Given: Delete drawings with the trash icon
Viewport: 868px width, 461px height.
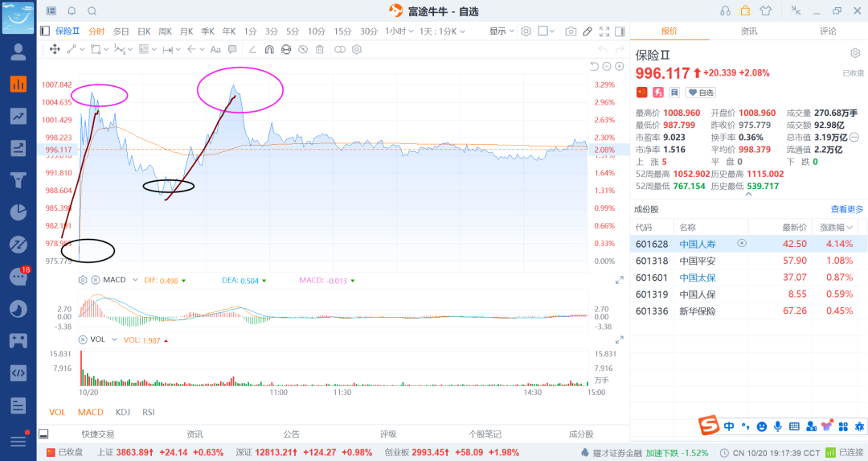Looking at the screenshot, I should point(319,49).
